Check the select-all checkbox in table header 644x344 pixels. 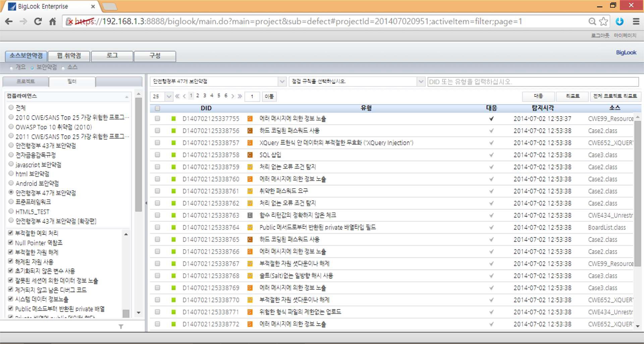point(157,108)
